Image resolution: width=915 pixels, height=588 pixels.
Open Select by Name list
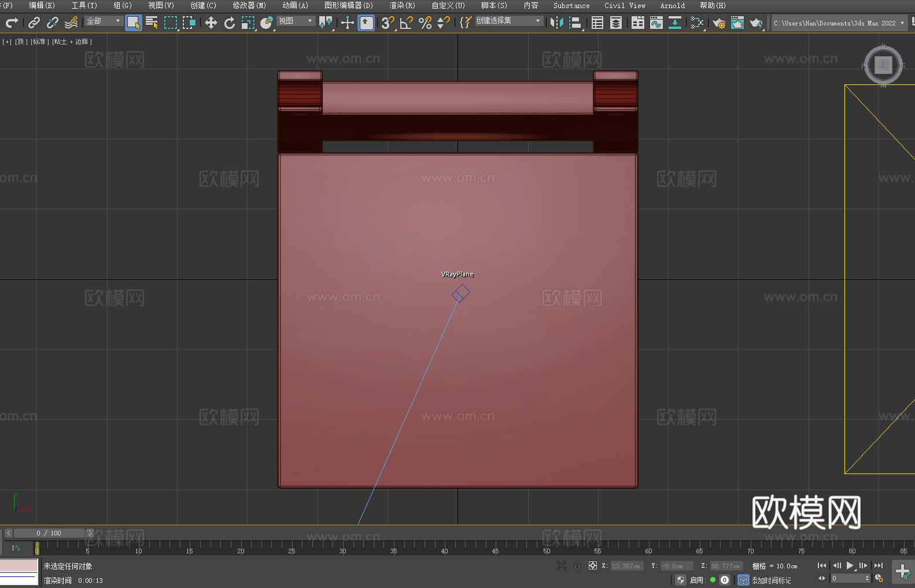152,23
